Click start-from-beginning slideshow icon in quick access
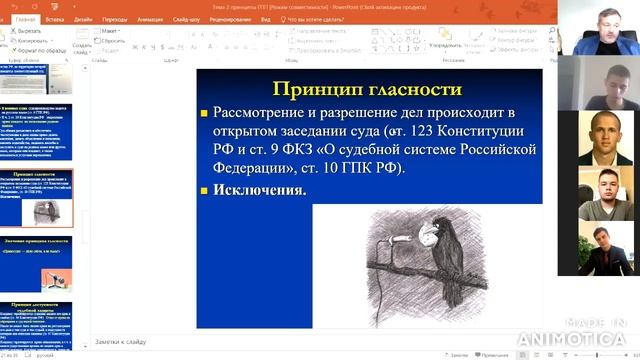Viewport: 640px width, 360px height. coord(54,7)
